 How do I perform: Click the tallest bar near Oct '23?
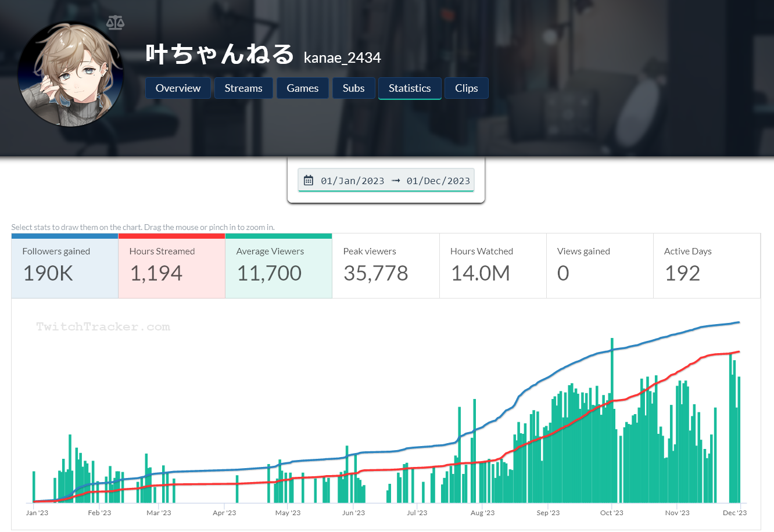(x=612, y=418)
